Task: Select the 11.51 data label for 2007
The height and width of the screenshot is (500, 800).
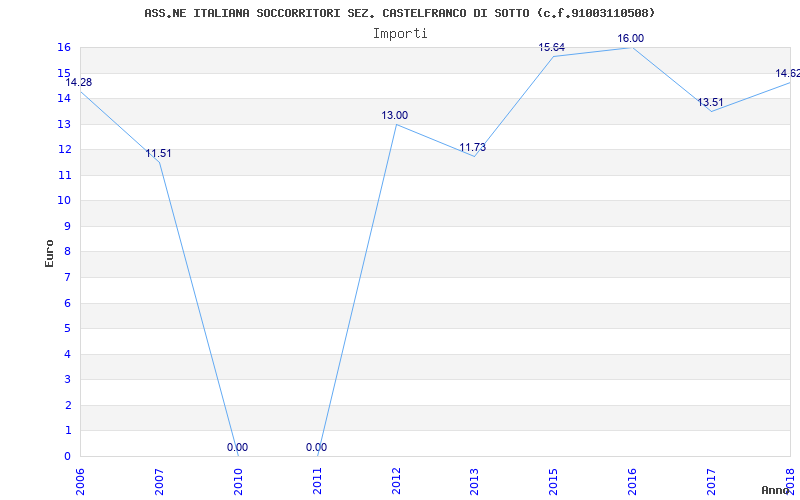Action: (159, 154)
